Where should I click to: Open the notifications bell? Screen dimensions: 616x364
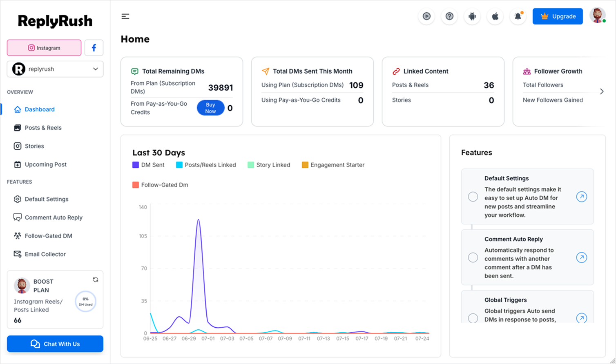click(x=518, y=16)
